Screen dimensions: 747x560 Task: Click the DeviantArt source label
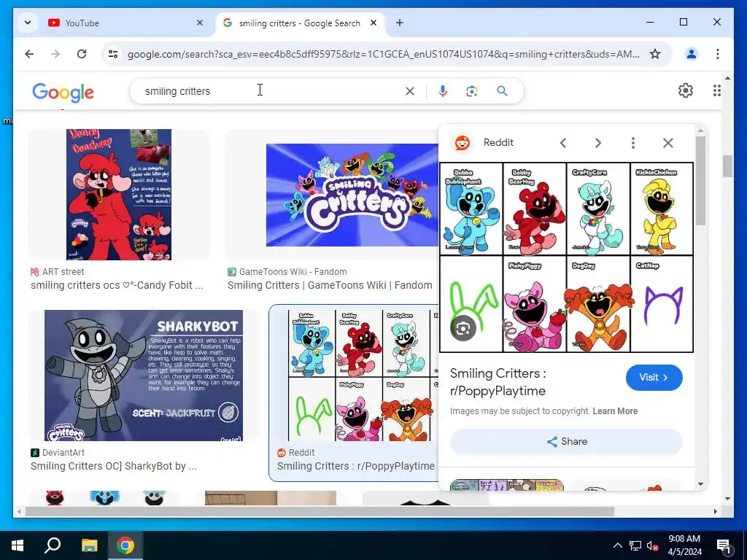pos(63,453)
